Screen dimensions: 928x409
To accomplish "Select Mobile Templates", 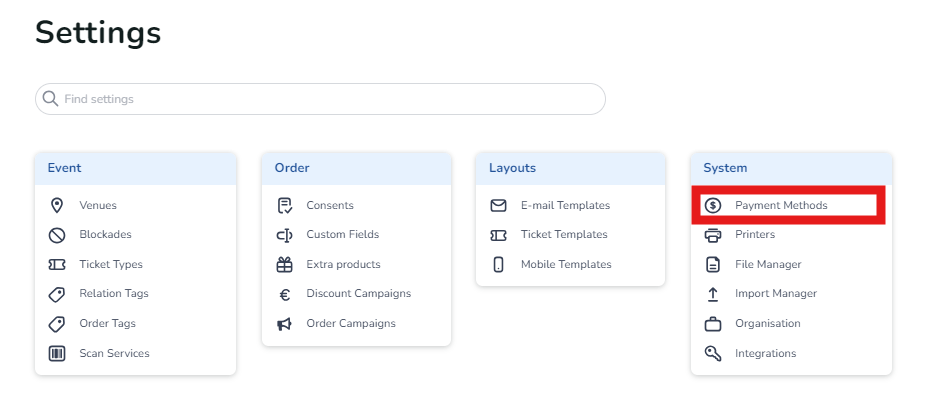I will click(x=565, y=264).
